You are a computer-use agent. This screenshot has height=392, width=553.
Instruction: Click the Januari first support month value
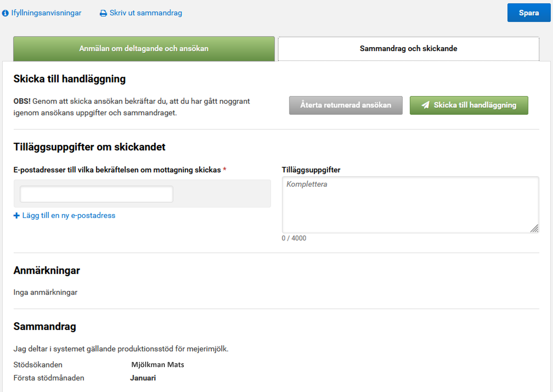pos(143,378)
